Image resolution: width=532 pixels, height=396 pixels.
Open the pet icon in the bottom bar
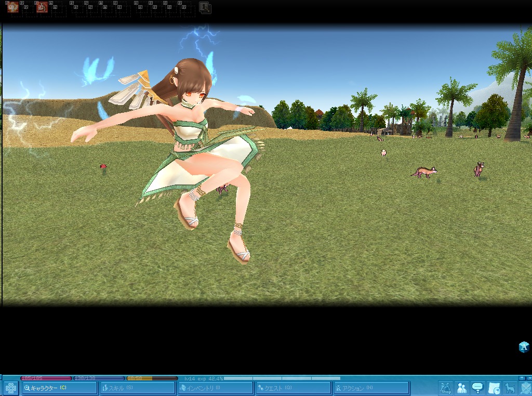[510, 388]
